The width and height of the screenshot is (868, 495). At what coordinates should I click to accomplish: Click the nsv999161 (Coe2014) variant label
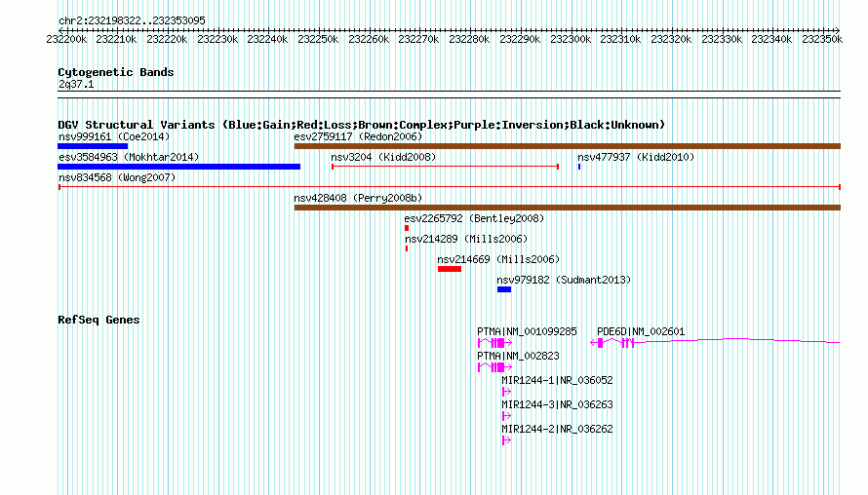point(114,136)
